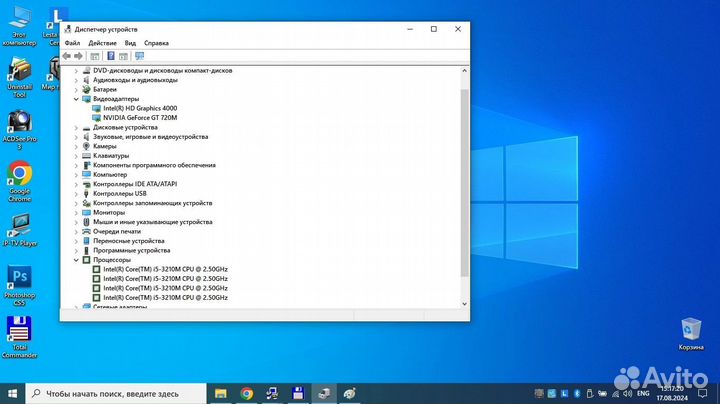This screenshot has width=720, height=404.
Task: Expand the Камеры category chevron
Action: (76, 146)
